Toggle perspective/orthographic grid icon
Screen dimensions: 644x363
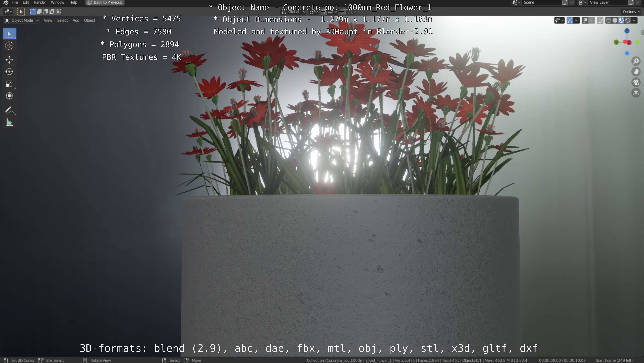tap(636, 93)
